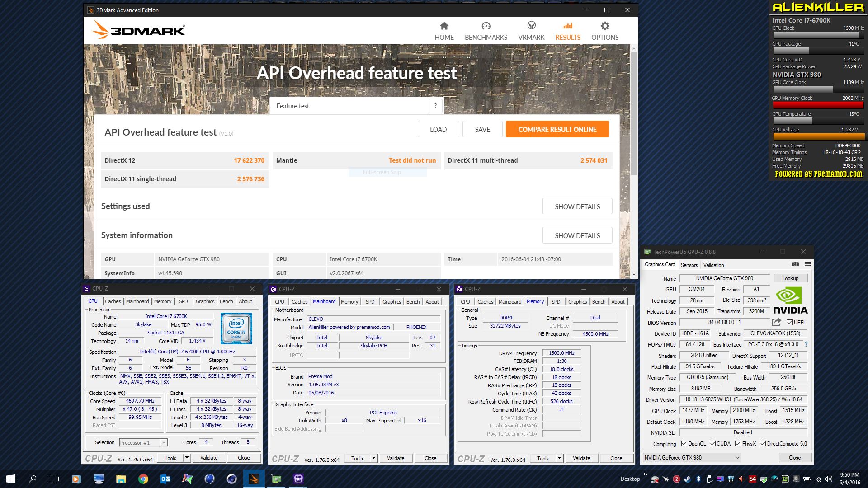Screen dimensions: 868x488
Task: Click the GPU-Z BIOS export share icon
Action: coord(776,322)
